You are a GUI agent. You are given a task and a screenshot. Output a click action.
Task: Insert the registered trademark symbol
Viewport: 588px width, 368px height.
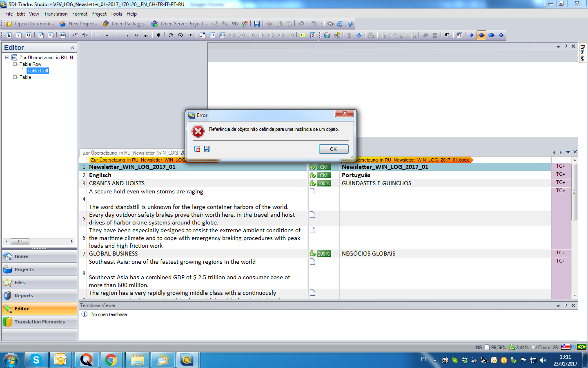pos(180,35)
